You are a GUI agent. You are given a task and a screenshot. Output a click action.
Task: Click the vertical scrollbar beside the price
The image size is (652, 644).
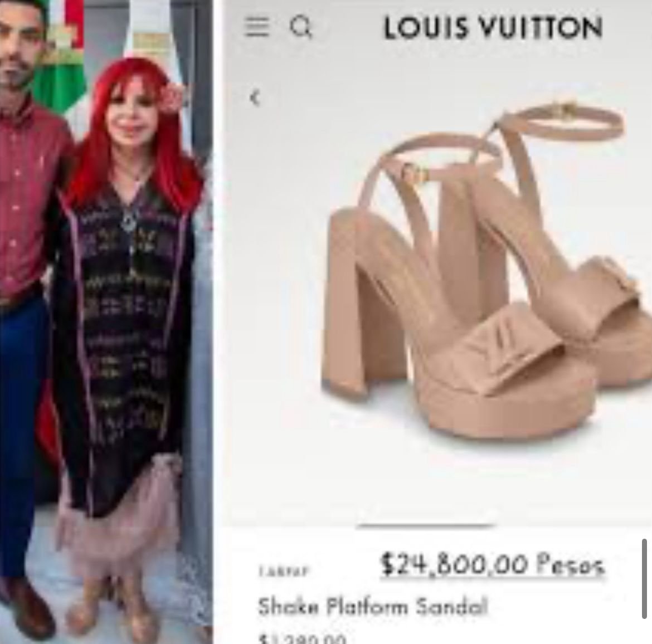point(644,579)
